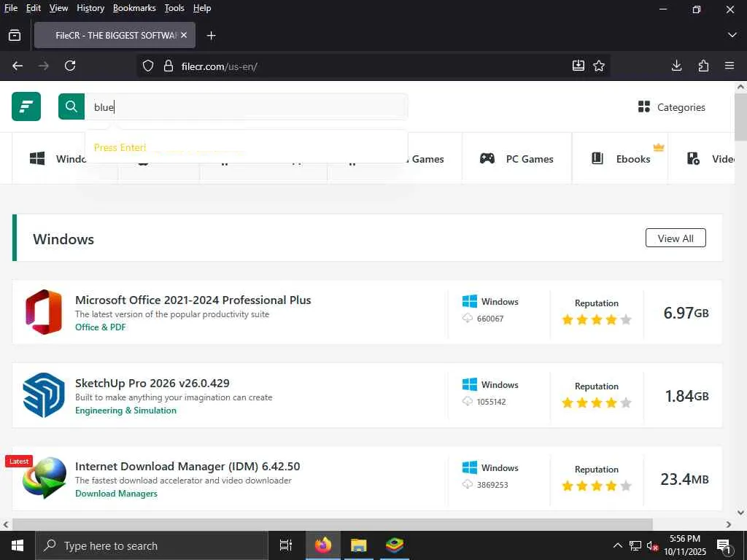747x560 pixels.
Task: Open the Edit menu
Action: 34,8
